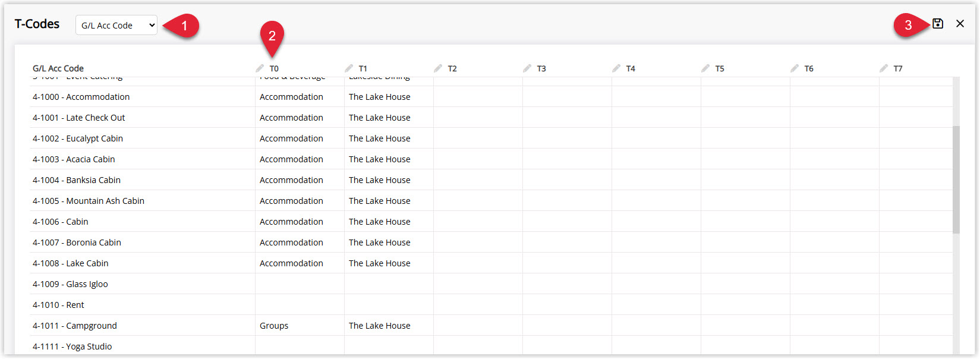Image resolution: width=980 pixels, height=359 pixels.
Task: Select row 4-1007 - Boronia Cabin
Action: pos(491,243)
